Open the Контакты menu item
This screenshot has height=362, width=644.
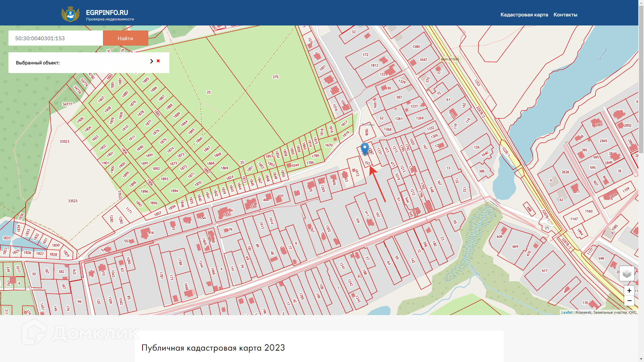[565, 15]
